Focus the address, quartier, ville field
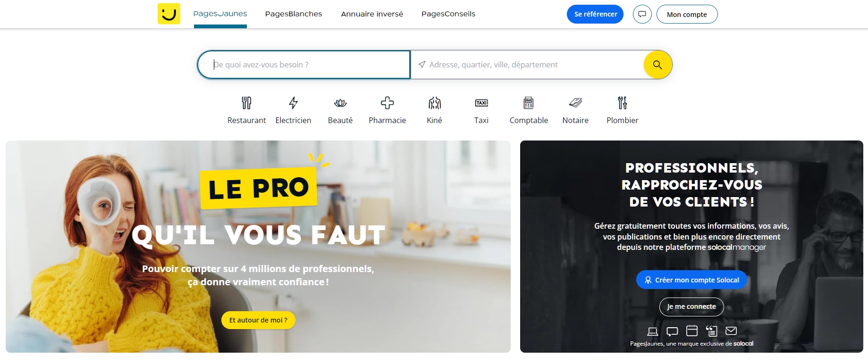Image resolution: width=868 pixels, height=364 pixels. coord(527,65)
